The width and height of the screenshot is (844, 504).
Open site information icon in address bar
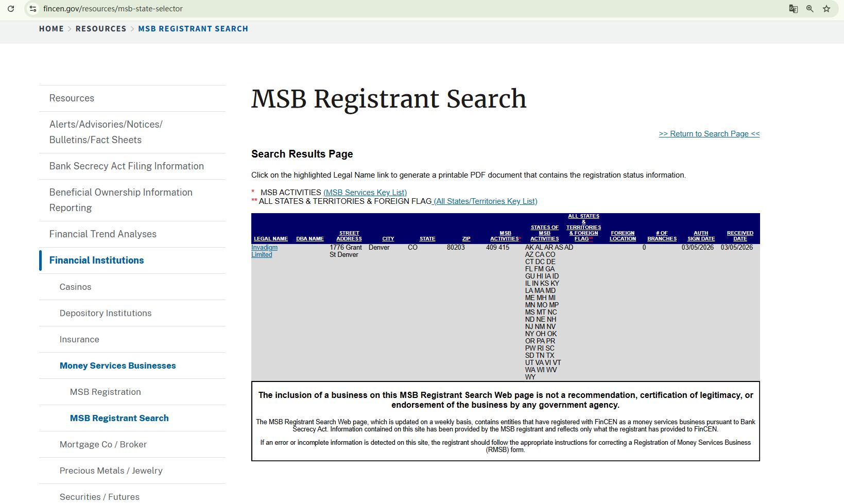click(32, 9)
